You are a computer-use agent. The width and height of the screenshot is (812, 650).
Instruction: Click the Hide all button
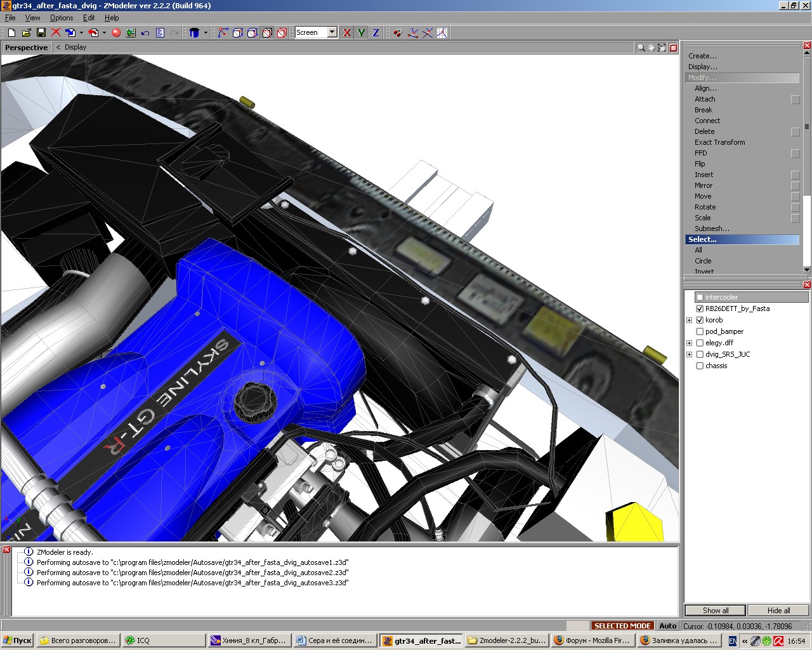778,611
